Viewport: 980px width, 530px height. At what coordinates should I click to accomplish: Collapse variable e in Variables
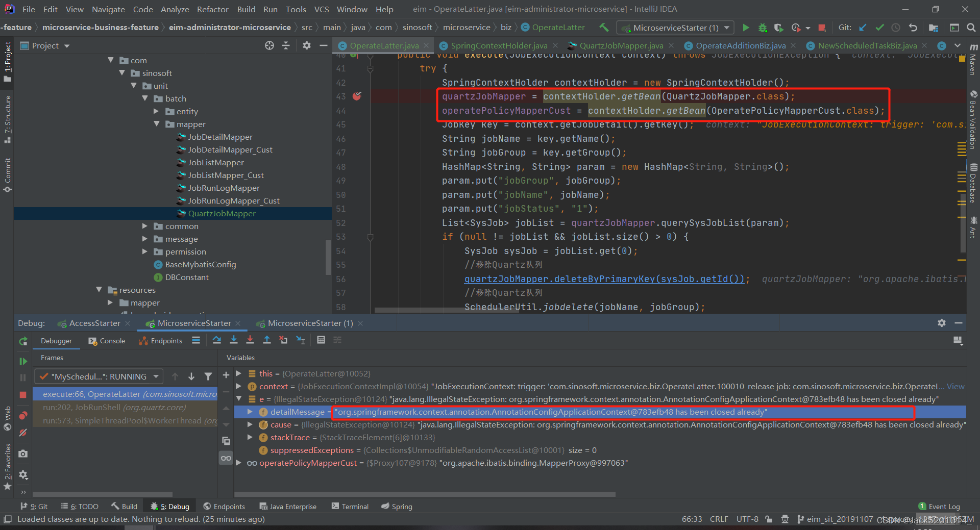(238, 399)
